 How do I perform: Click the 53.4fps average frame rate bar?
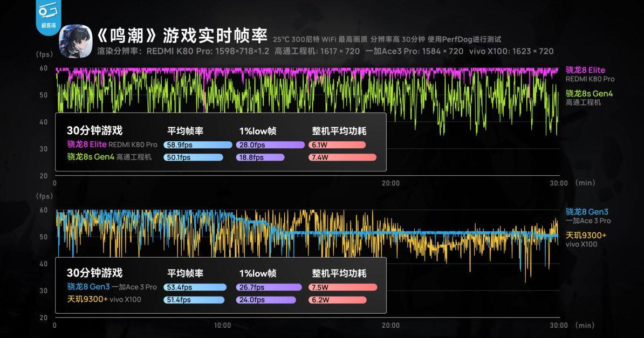(195, 287)
